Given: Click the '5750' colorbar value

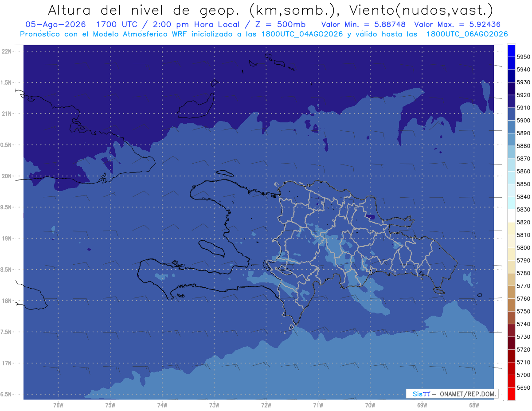Looking at the screenshot, I should tap(523, 311).
